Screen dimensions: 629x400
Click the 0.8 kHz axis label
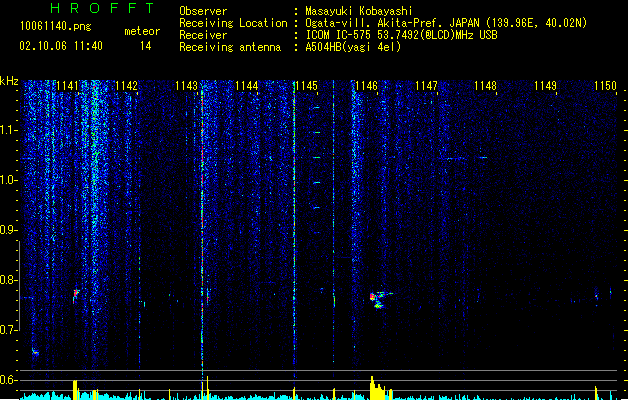point(8,280)
